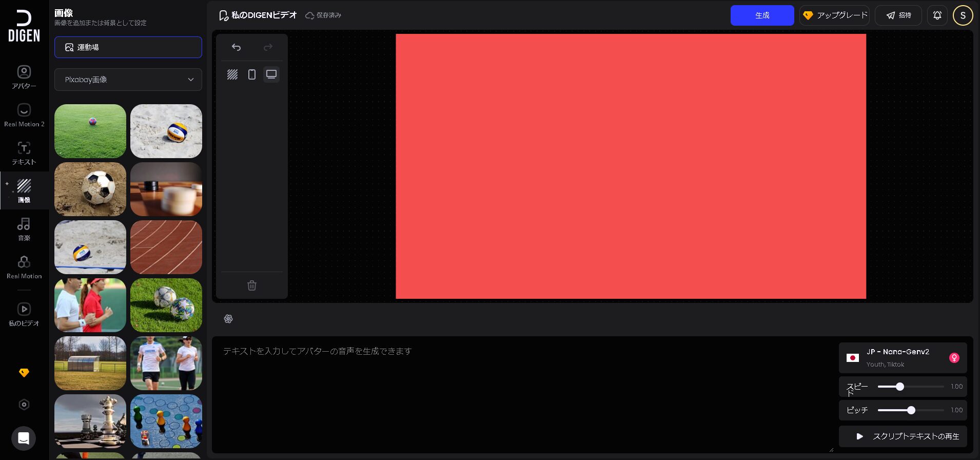Image resolution: width=980 pixels, height=460 pixels.
Task: Click the trash delete icon
Action: point(252,285)
